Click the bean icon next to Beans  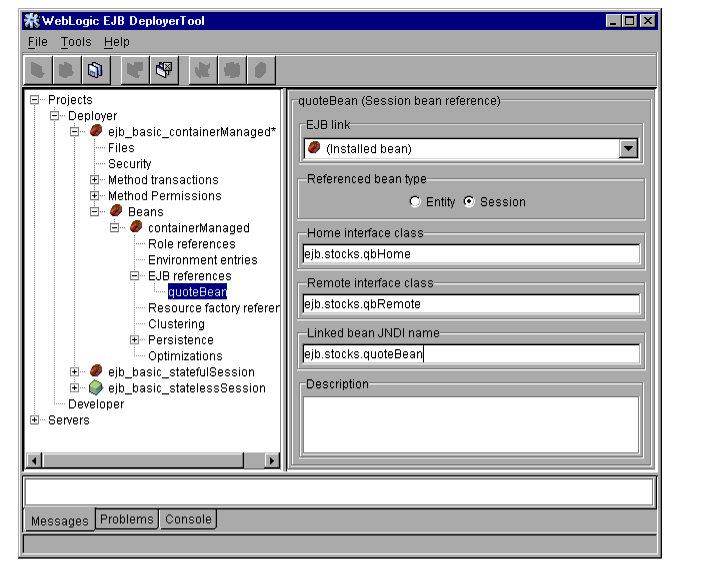116,211
